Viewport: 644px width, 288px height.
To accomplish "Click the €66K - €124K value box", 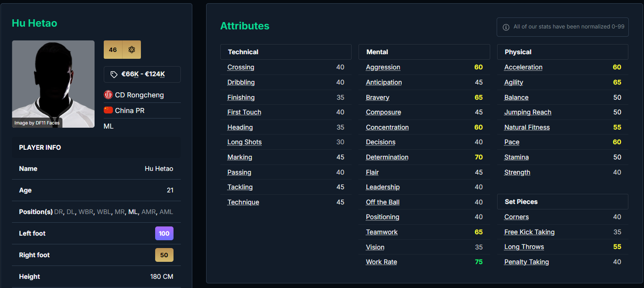I will click(142, 74).
